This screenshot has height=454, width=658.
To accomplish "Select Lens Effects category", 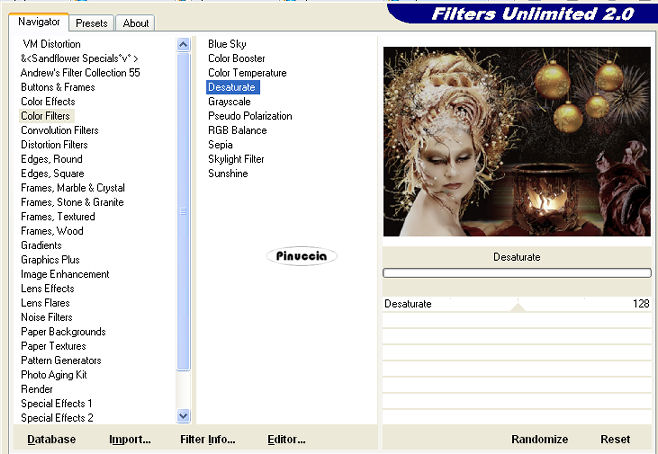I will [47, 288].
